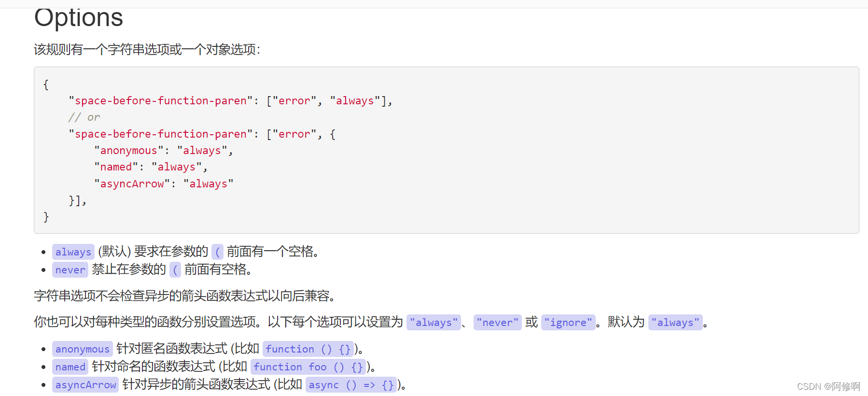
Task: Click the second "space-before-function-paren" code line ending with brace
Action: tap(202, 134)
